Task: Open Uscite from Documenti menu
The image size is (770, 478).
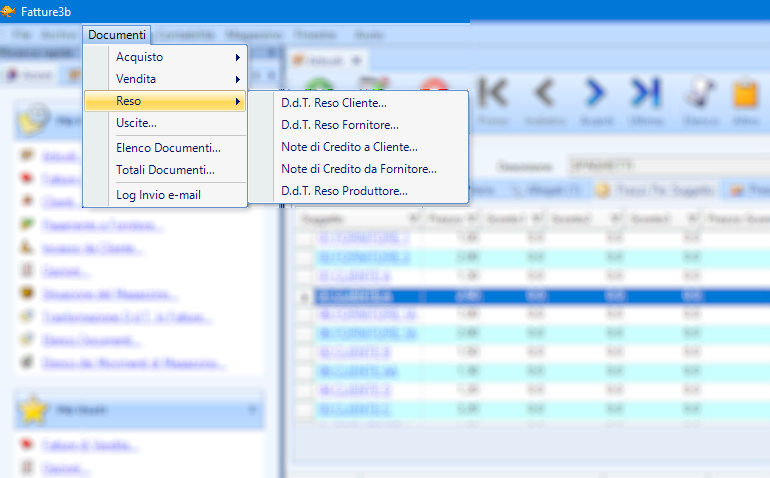Action: [136, 123]
